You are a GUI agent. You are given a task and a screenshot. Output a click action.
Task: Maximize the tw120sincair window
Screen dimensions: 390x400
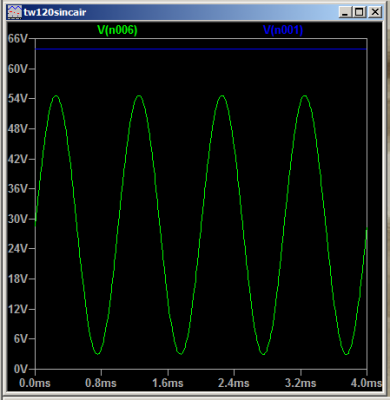pyautogui.click(x=359, y=12)
